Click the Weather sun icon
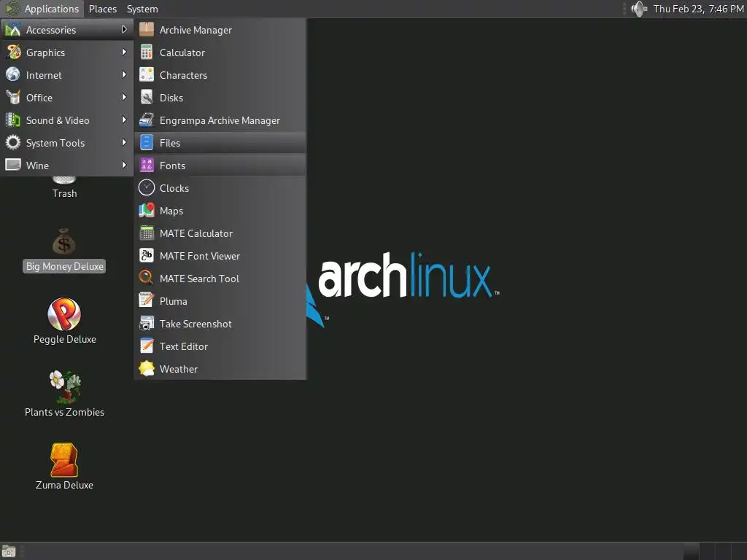 point(147,369)
